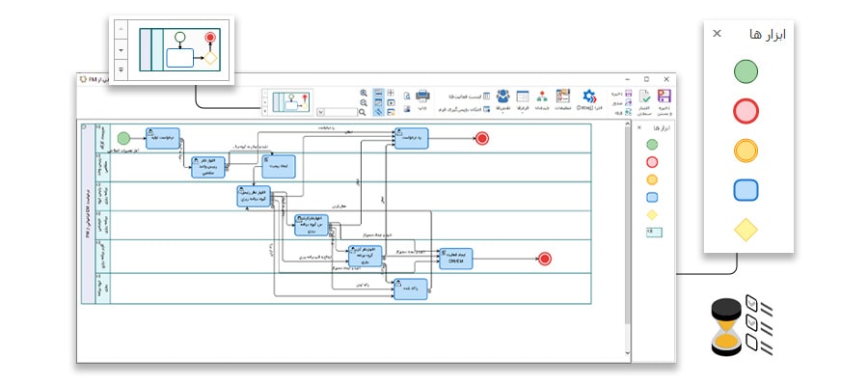Image resolution: width=868 pixels, height=386 pixels.
Task: Open the settings checklist icon
Action: pyautogui.click(x=562, y=96)
